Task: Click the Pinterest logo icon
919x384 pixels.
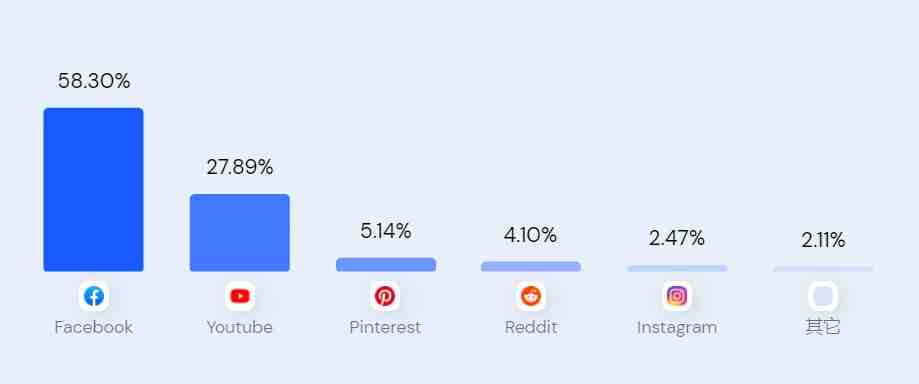Action: [385, 296]
